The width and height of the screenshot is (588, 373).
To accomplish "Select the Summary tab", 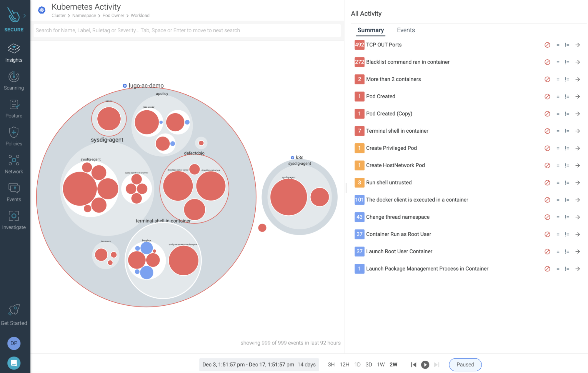I will (370, 30).
